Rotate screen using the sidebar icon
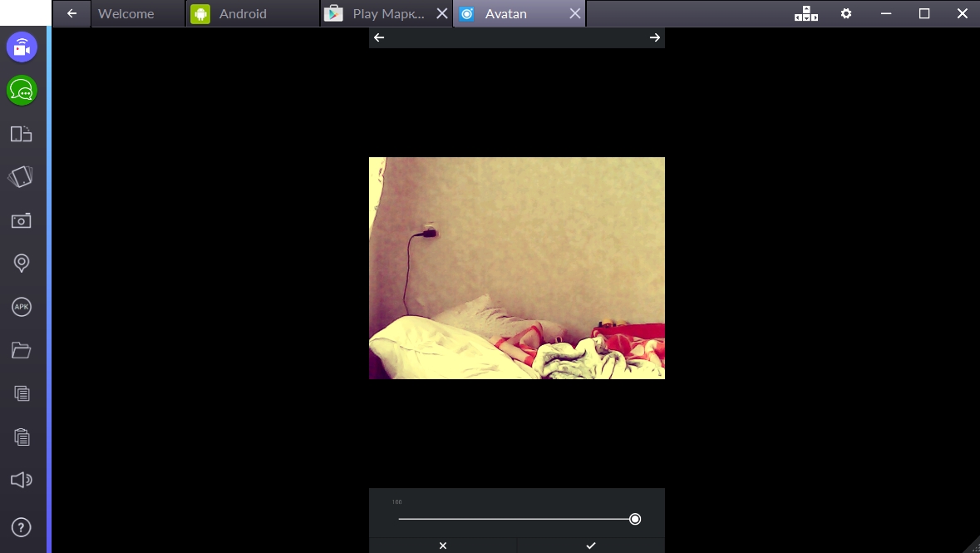Image resolution: width=980 pixels, height=553 pixels. (21, 177)
